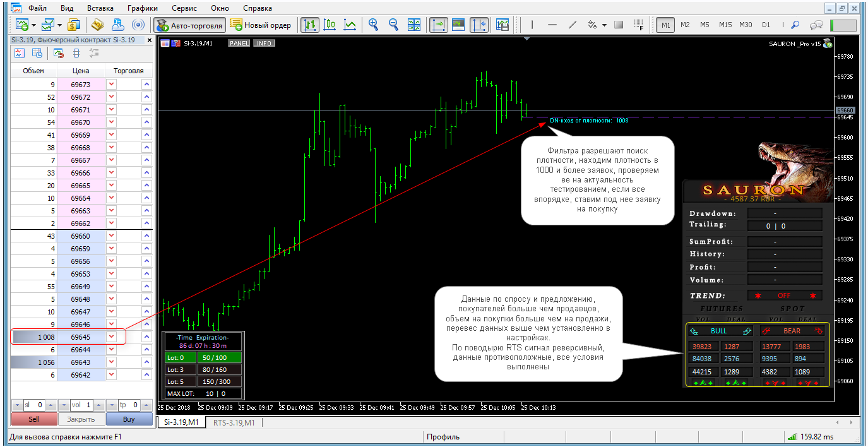The width and height of the screenshot is (868, 447).
Task: Open the graphic objects dropdown arrow
Action: [604, 25]
